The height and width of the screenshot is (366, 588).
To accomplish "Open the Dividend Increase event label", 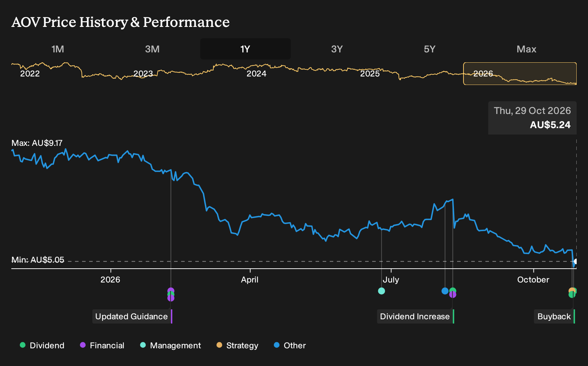I will (x=415, y=316).
